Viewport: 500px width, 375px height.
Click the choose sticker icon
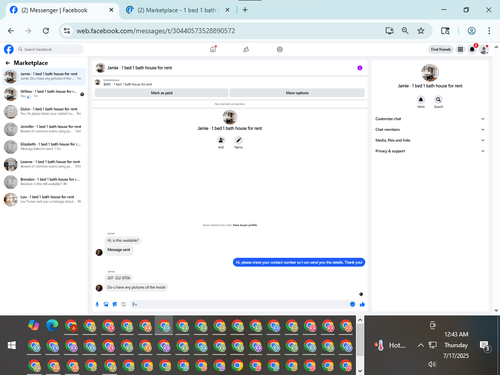[x=115, y=304]
